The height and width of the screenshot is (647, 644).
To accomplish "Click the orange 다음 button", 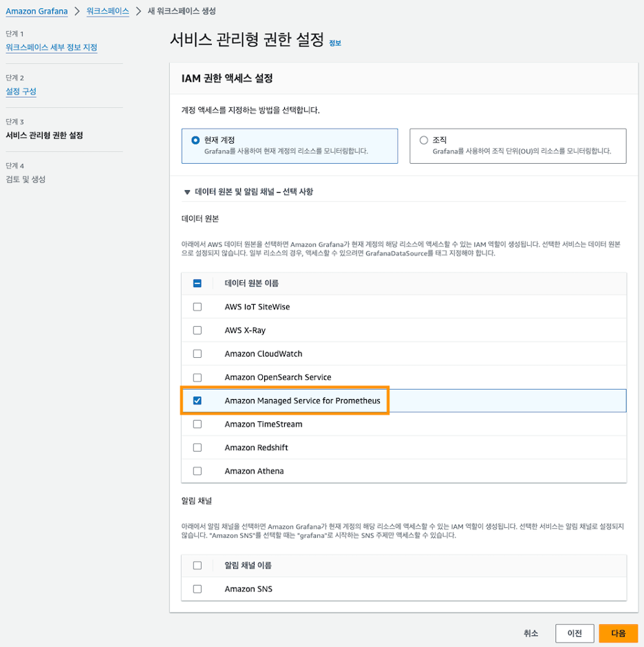I will point(619,633).
